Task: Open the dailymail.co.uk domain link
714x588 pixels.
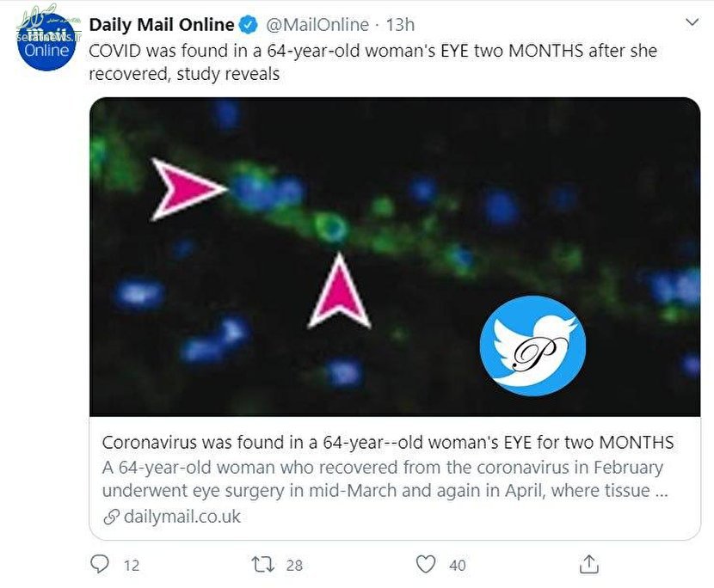Action: [182, 517]
